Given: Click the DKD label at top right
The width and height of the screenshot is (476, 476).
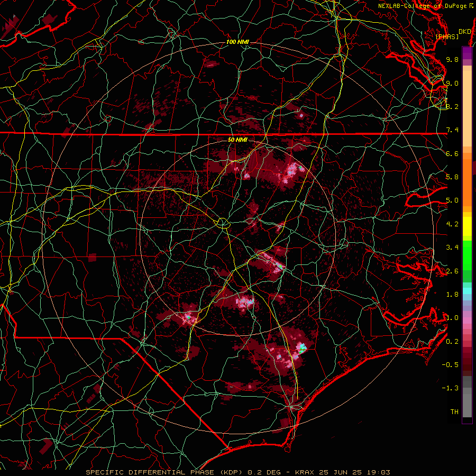Looking at the screenshot, I should [464, 32].
